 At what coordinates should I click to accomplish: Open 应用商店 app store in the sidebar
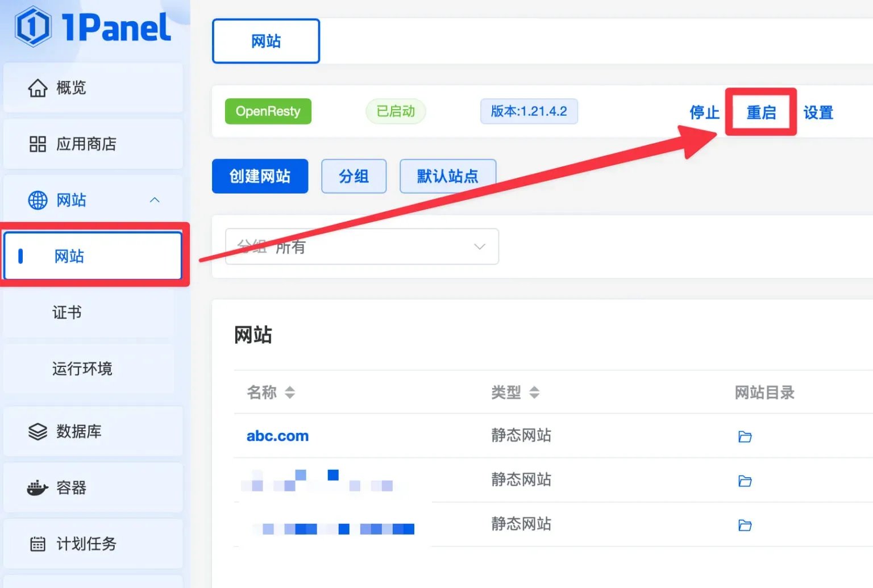[x=93, y=144]
